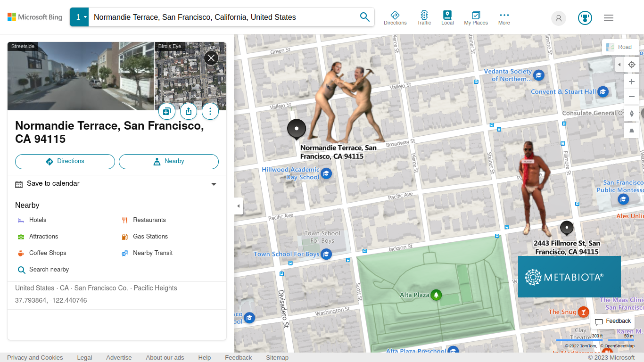
Task: Open the More menu
Action: pyautogui.click(x=504, y=18)
